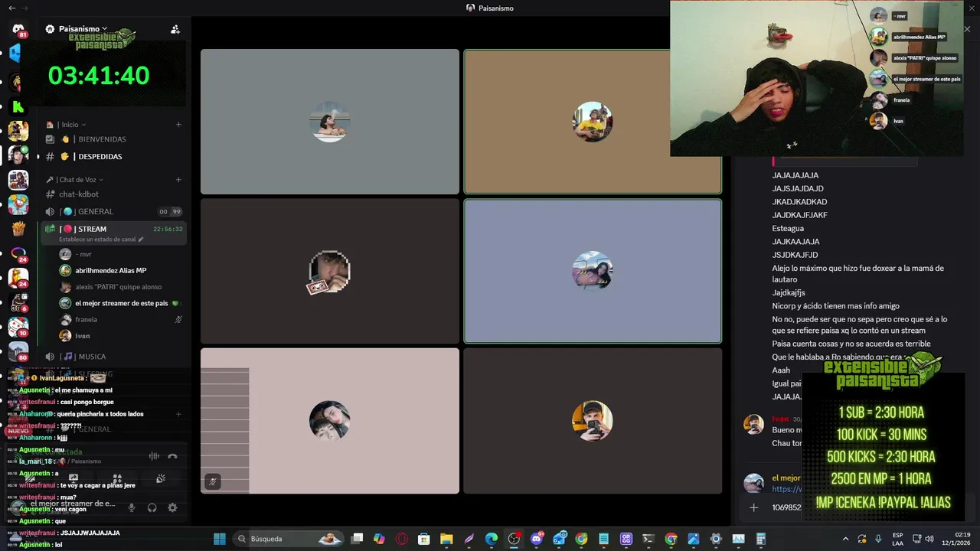Toggle headphones deafen in user panel
The width and height of the screenshot is (980, 551).
coord(152,507)
